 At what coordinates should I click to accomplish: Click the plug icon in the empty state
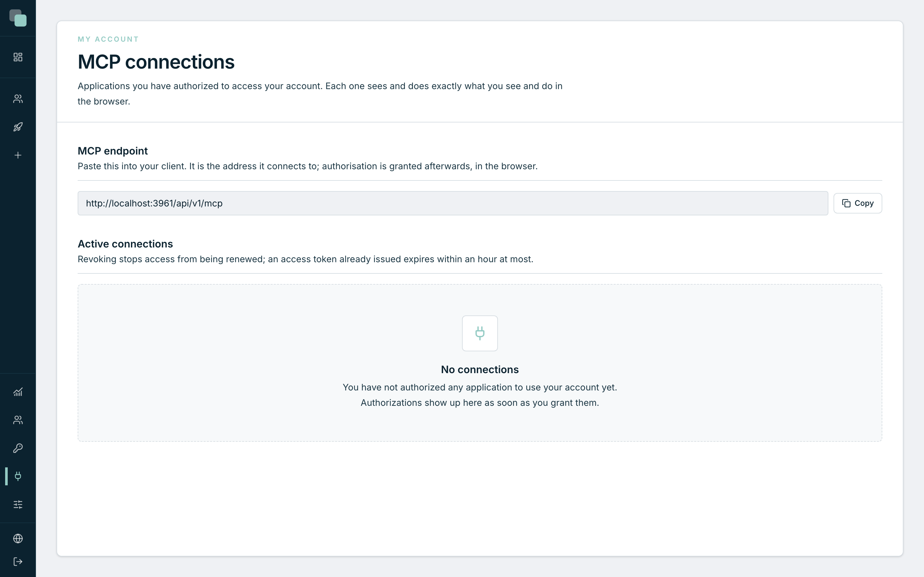(x=480, y=333)
